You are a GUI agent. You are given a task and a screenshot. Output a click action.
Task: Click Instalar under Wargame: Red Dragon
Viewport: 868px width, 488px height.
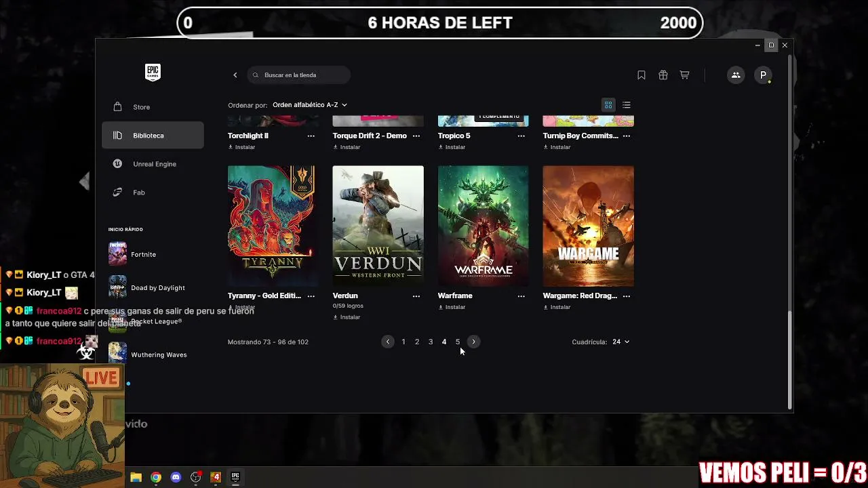(x=557, y=307)
